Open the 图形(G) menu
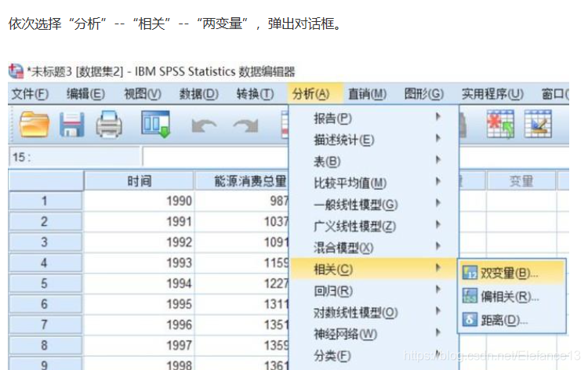This screenshot has width=588, height=370. pyautogui.click(x=423, y=94)
